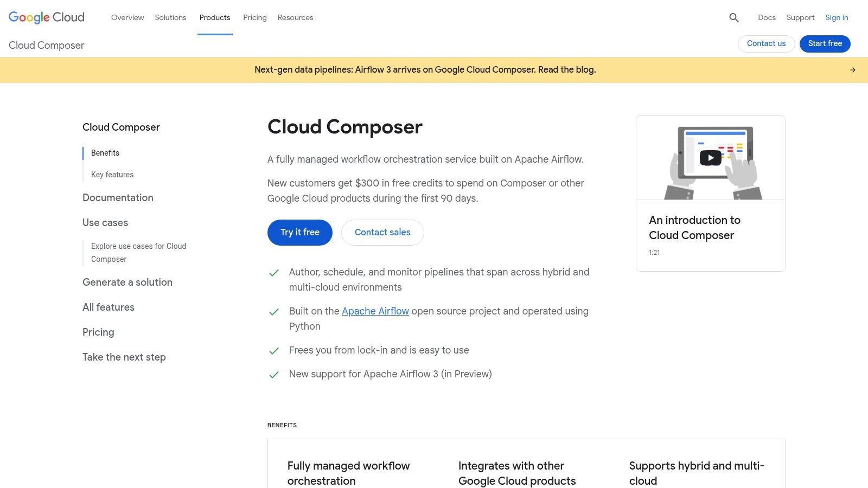The height and width of the screenshot is (488, 868).
Task: Sign in to Google Cloud
Action: click(x=837, y=17)
